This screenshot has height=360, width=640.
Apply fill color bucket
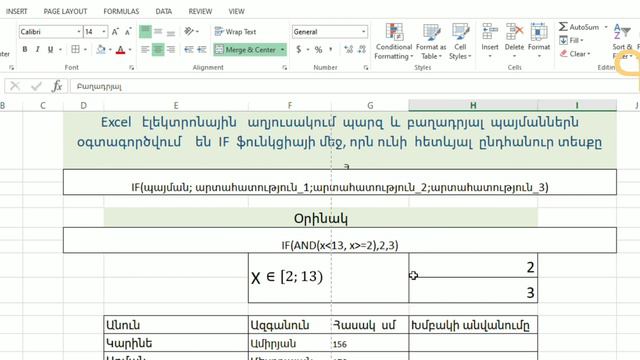101,49
